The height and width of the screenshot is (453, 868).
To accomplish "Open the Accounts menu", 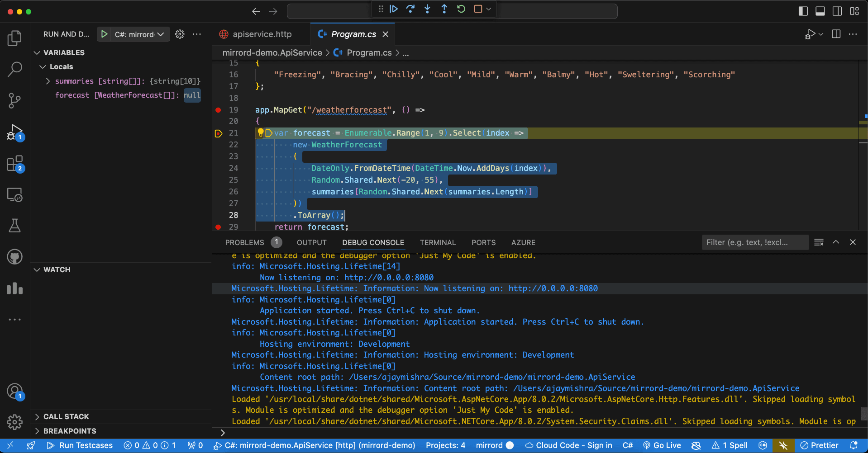I will coord(14,391).
